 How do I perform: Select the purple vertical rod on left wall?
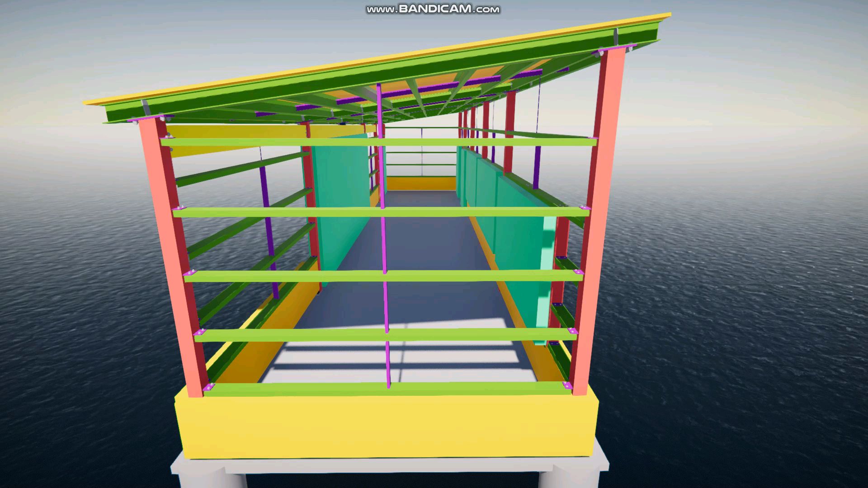coord(269,224)
